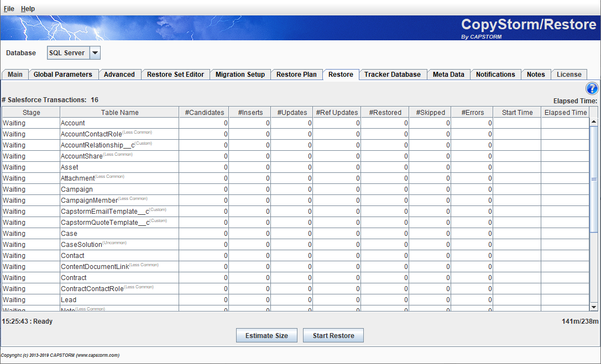Select the AccountRelationship__c row
This screenshot has height=364, width=601.
click(x=295, y=145)
